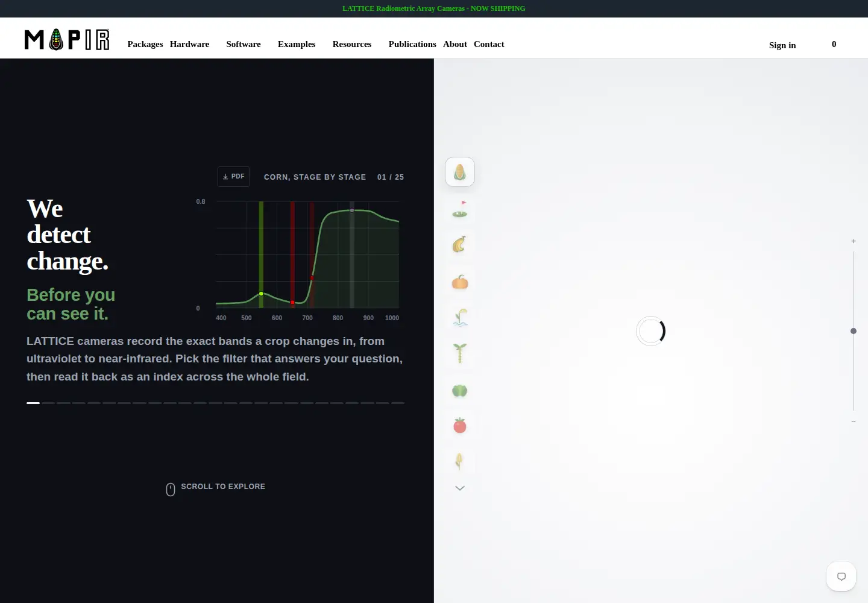
Task: Expand more crops with the down chevron
Action: 460,488
